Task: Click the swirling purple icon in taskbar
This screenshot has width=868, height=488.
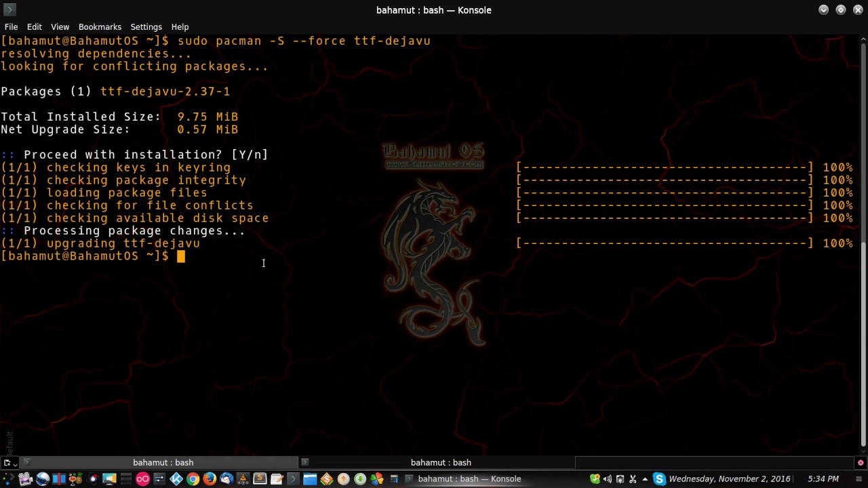Action: click(x=93, y=479)
